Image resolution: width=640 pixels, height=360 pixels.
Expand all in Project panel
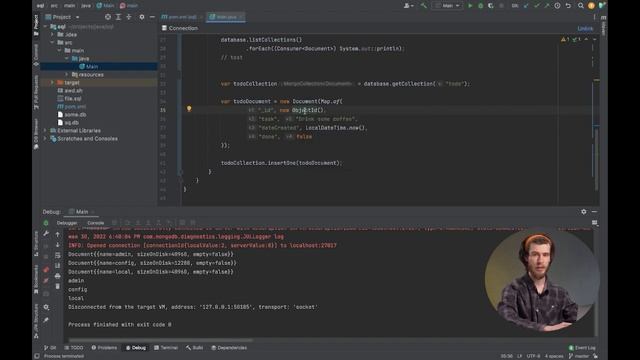[118, 17]
